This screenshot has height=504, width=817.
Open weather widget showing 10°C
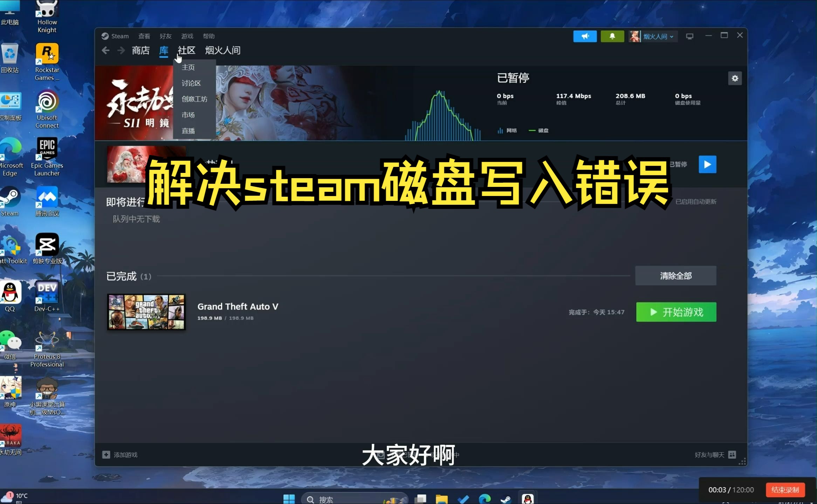[x=15, y=497]
